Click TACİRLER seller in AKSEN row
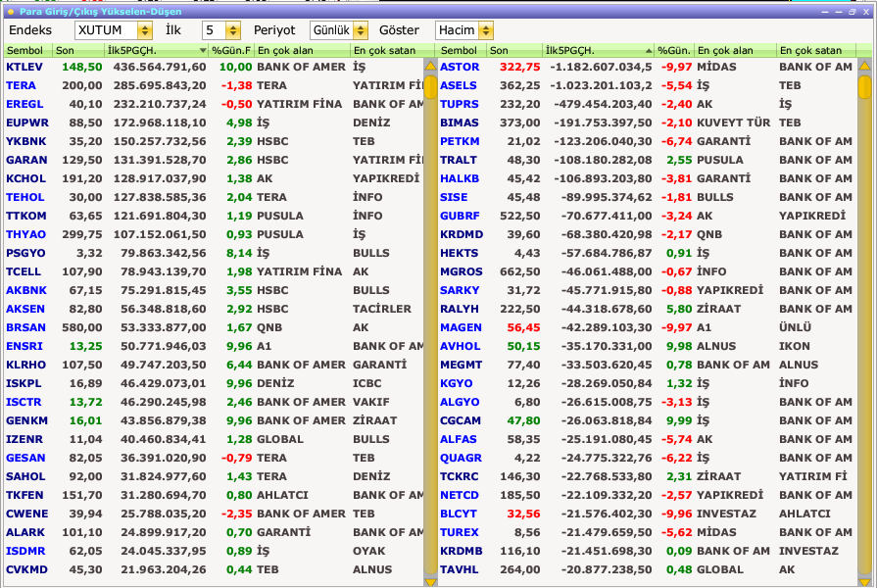 [x=381, y=309]
